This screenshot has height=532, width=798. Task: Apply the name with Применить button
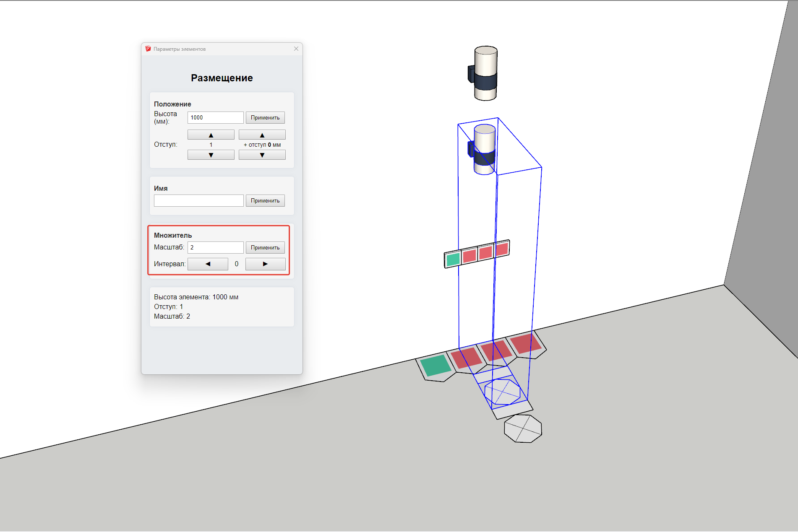click(265, 201)
